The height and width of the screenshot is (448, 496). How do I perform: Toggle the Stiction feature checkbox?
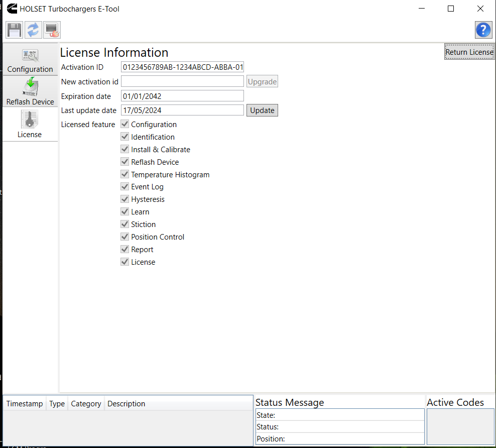tap(125, 224)
